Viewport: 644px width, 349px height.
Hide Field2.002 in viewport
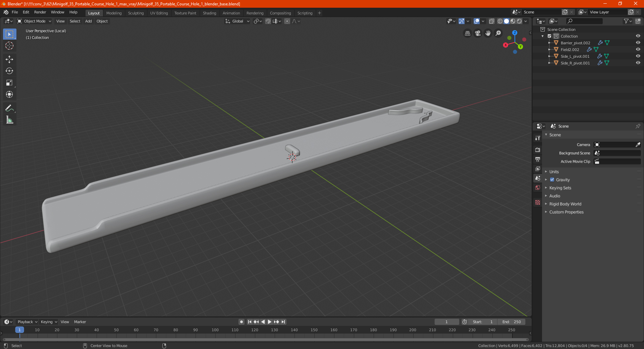(x=638, y=49)
